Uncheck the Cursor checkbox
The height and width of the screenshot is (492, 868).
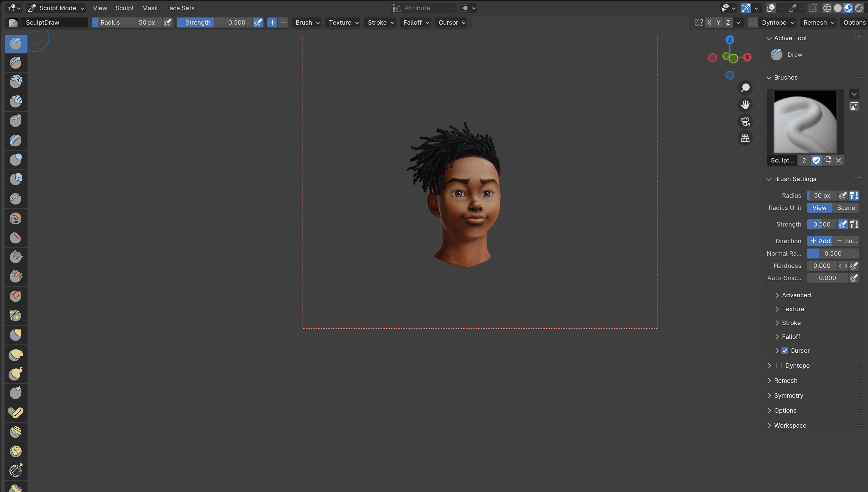pos(785,350)
